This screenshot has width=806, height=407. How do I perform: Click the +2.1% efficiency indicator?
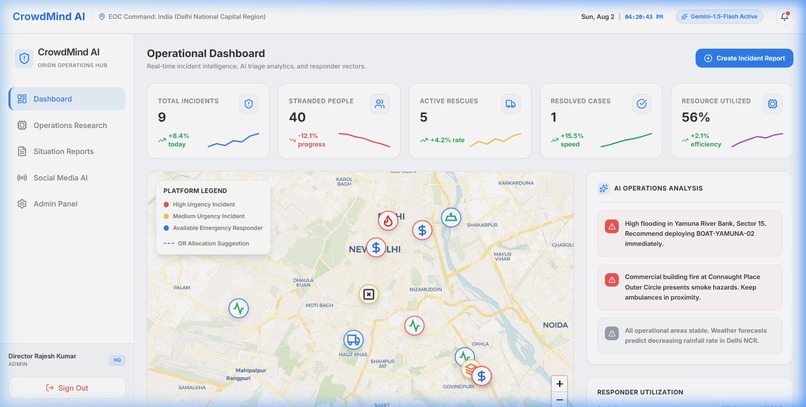pyautogui.click(x=702, y=140)
